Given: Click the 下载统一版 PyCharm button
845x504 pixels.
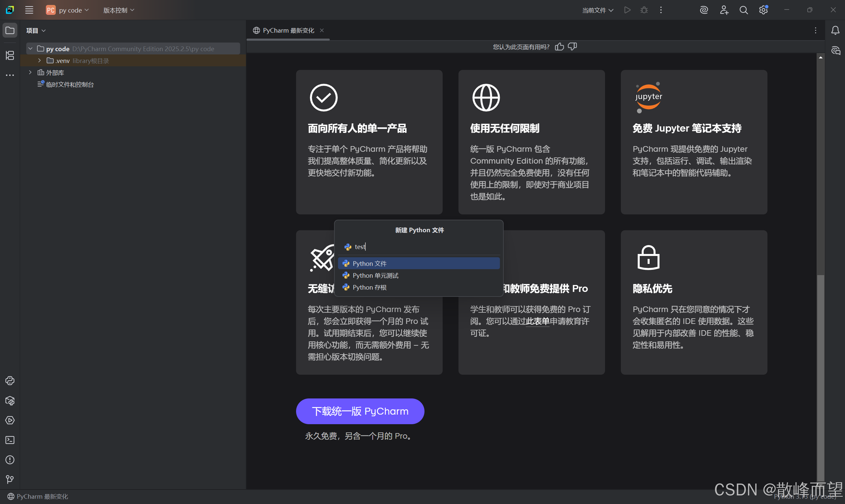Looking at the screenshot, I should (x=360, y=411).
